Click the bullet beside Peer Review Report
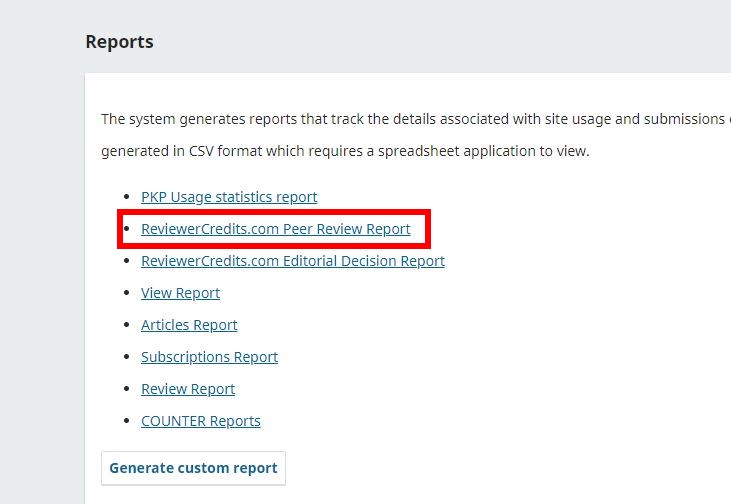The width and height of the screenshot is (731, 504). point(126,230)
